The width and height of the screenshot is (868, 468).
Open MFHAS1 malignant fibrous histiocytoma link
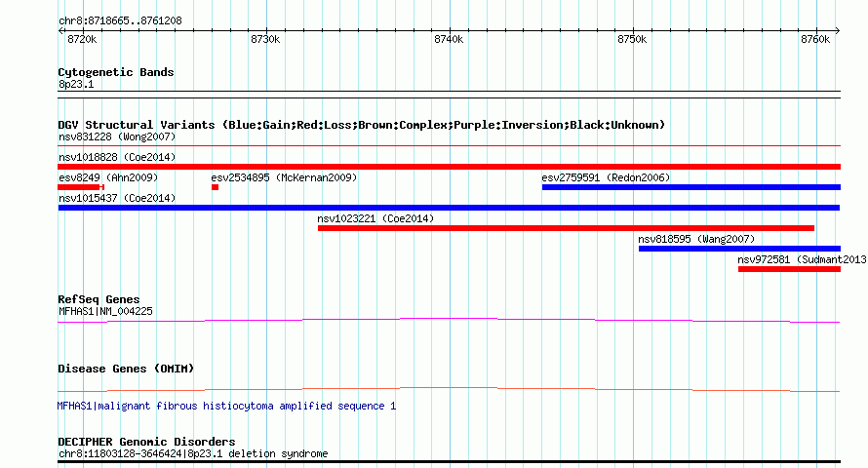[226, 406]
